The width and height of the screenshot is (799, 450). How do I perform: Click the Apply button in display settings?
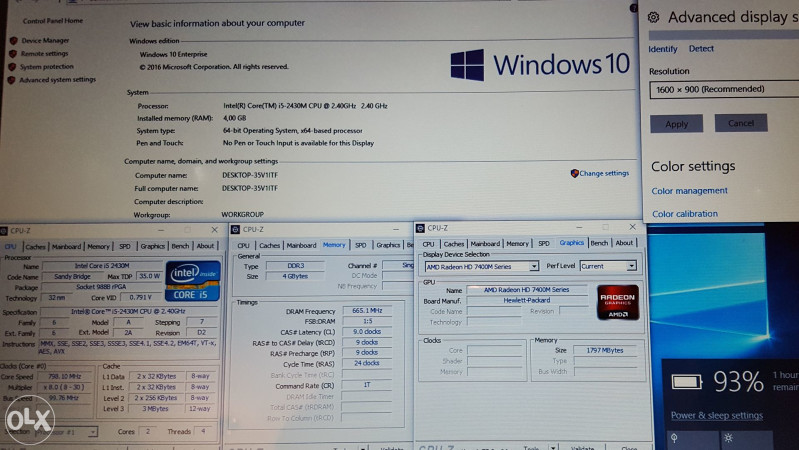(676, 124)
